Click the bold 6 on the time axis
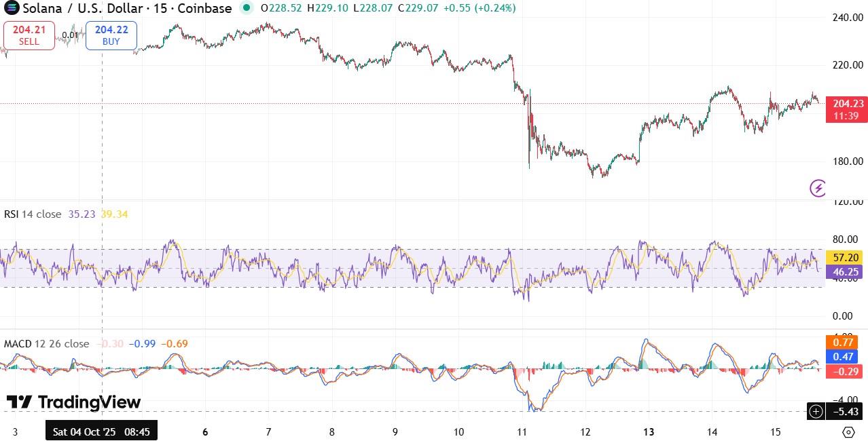 pos(205,432)
